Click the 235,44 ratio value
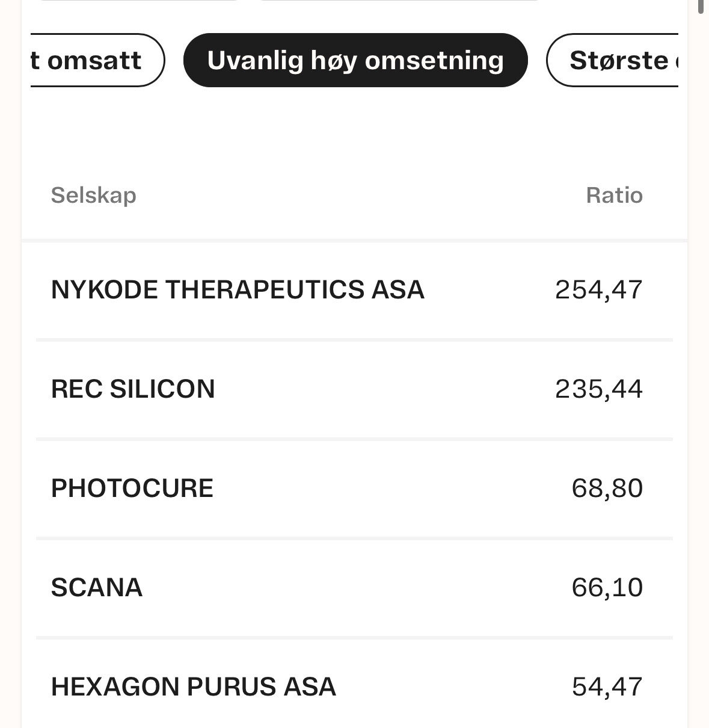This screenshot has width=709, height=728. 599,389
